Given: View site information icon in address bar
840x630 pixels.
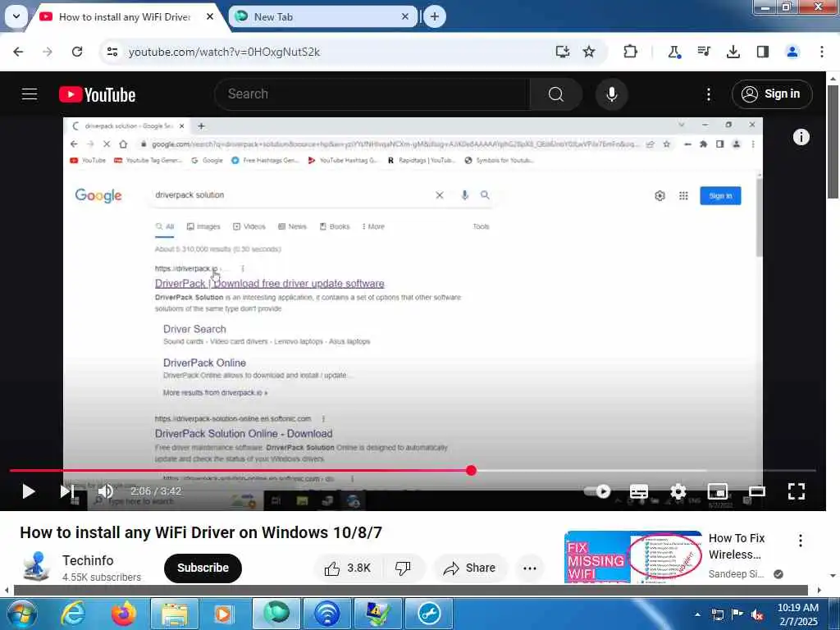Looking at the screenshot, I should [x=112, y=52].
